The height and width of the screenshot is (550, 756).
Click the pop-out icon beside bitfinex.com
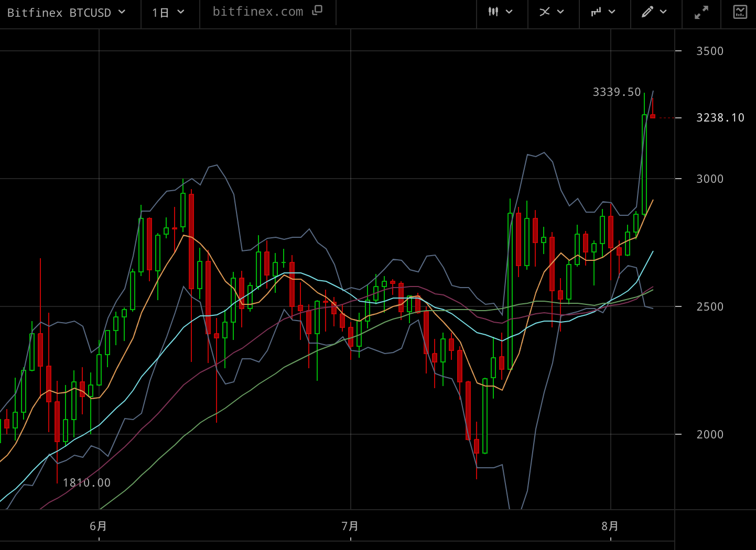click(317, 10)
